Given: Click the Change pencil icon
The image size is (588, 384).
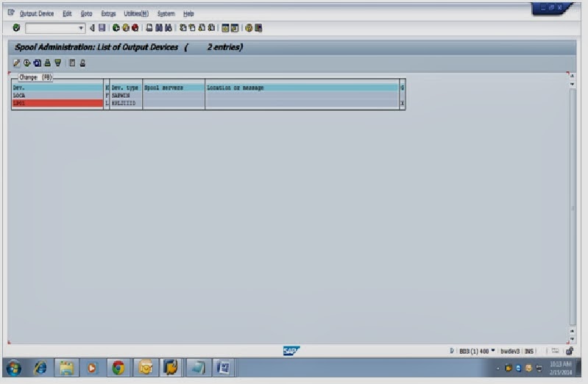Looking at the screenshot, I should tap(16, 63).
